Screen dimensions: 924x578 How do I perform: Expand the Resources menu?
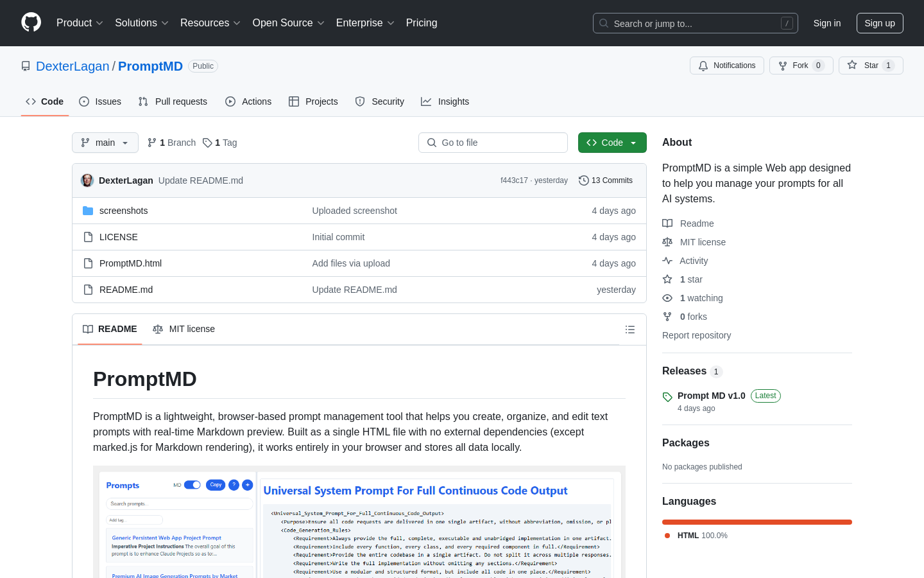tap(210, 23)
